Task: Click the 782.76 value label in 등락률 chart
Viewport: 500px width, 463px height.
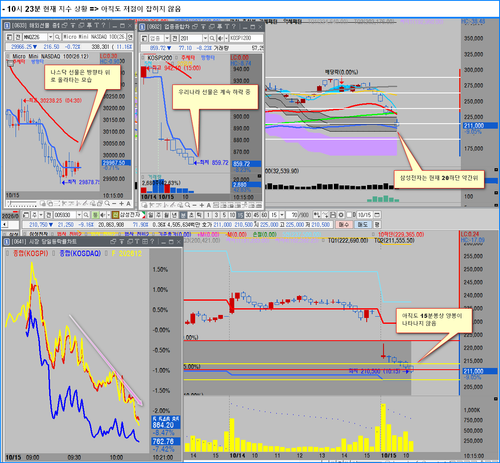Action: [x=166, y=441]
